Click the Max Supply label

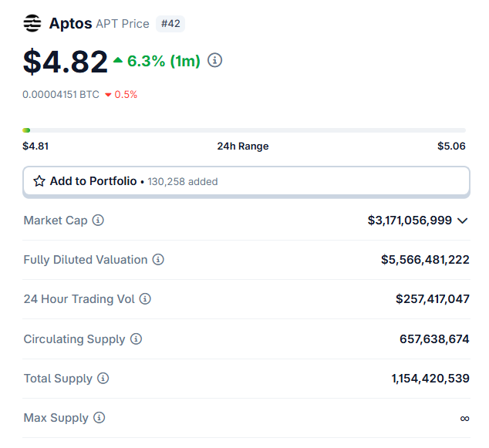pos(56,418)
